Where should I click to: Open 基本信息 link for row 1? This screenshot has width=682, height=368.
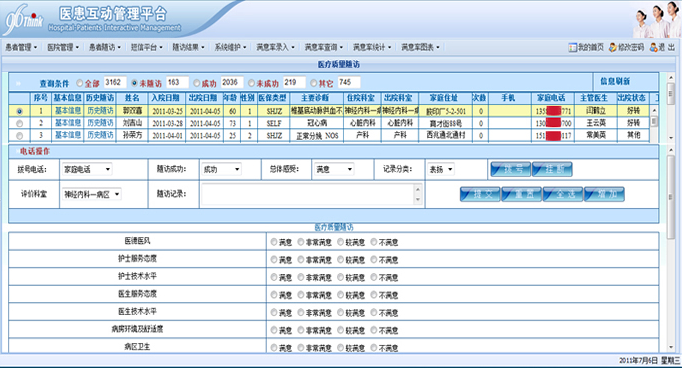tap(68, 111)
